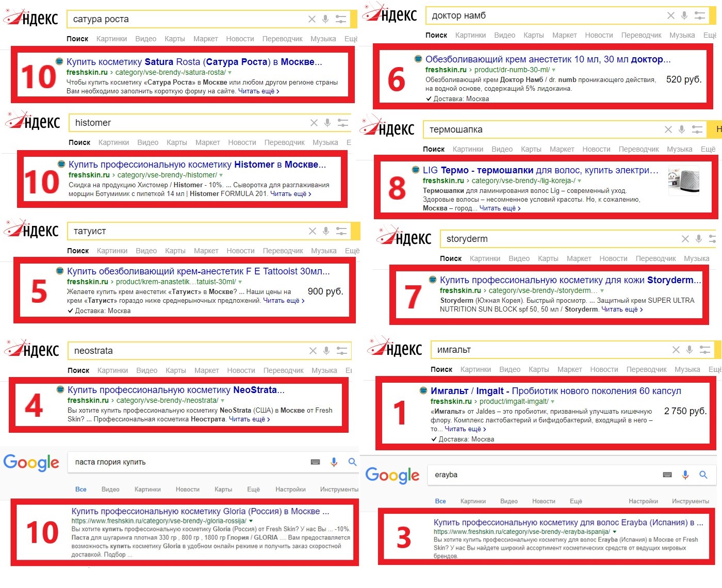Viewport: 722px width, 588px height.
Task: Click "Читать ещё" in NeoStrata snippet
Action: [x=250, y=419]
